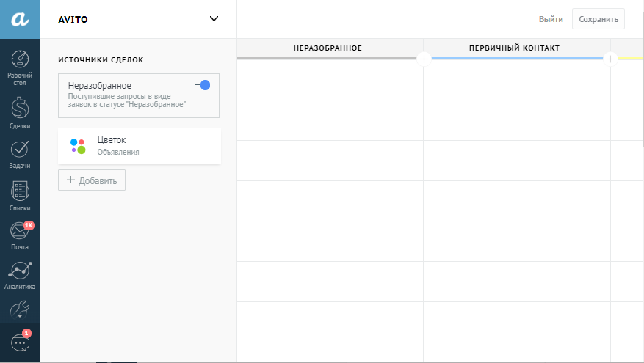Select the Первичный контакт column header
Screen dimensions: 644x363
[514, 48]
